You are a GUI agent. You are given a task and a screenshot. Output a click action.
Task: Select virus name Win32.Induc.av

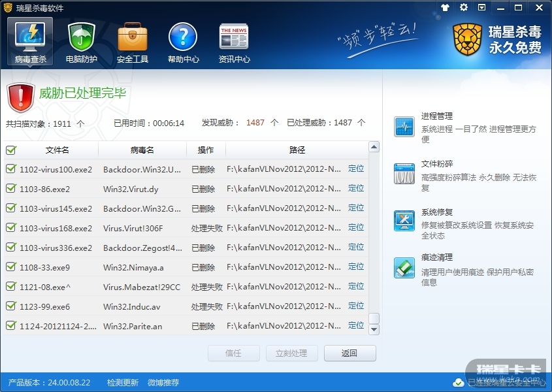coord(132,307)
